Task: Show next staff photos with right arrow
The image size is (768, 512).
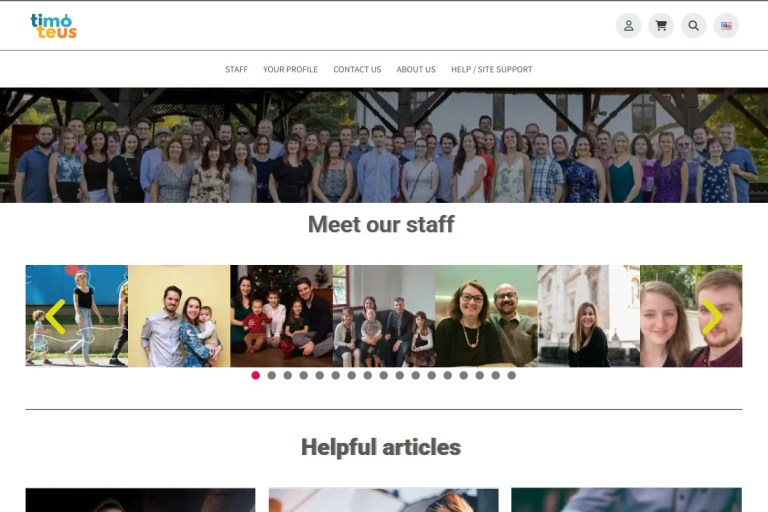Action: pos(712,317)
